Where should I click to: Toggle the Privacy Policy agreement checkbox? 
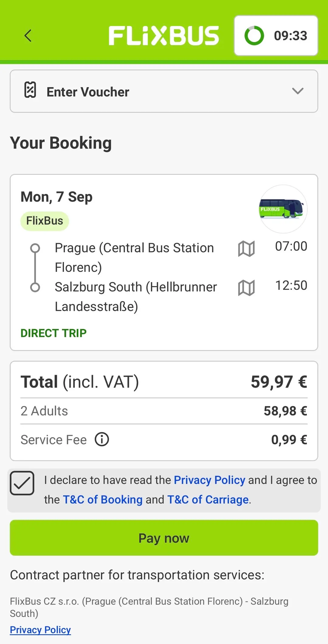(x=22, y=483)
